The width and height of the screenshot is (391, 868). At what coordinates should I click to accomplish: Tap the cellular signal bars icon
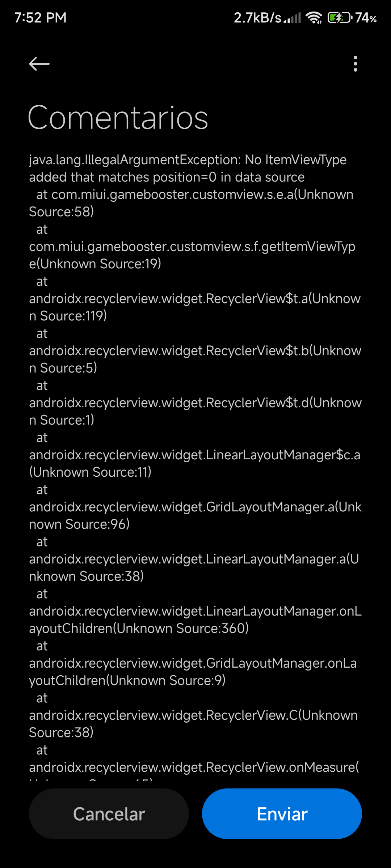293,18
